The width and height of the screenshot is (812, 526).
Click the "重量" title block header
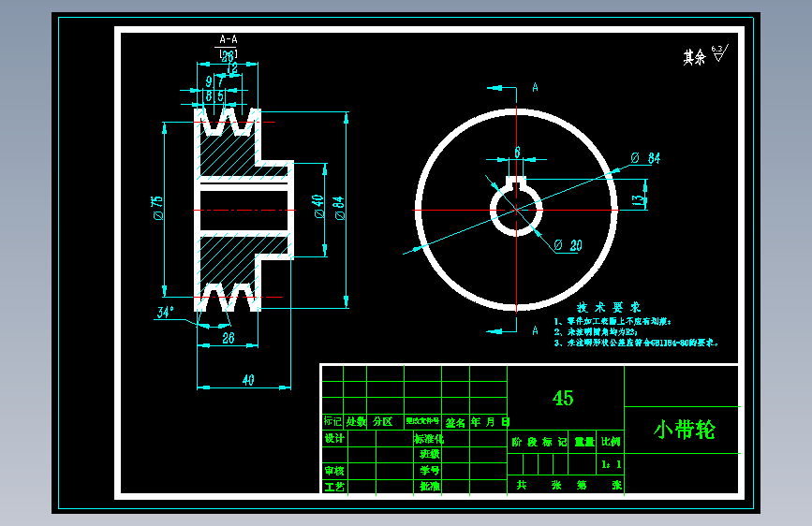[584, 442]
